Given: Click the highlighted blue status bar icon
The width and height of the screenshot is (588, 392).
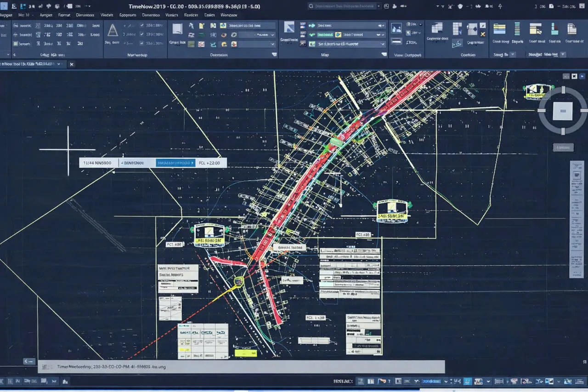Looking at the screenshot, I should [467, 381].
